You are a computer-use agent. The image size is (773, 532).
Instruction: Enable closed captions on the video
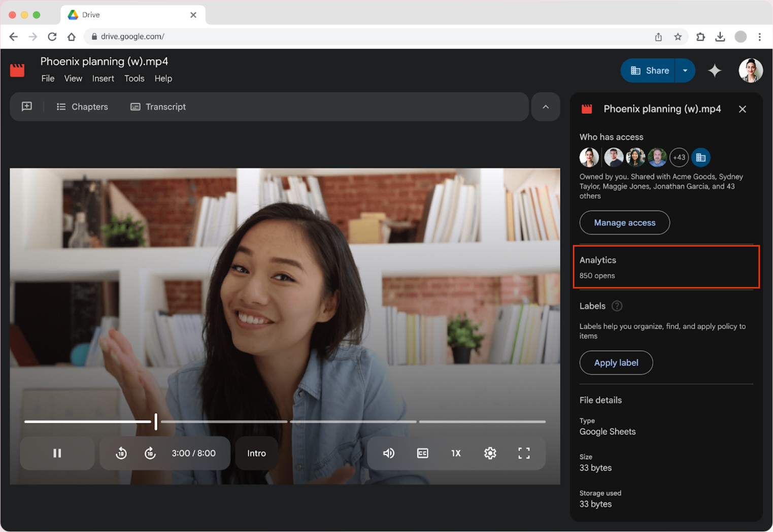coord(422,453)
